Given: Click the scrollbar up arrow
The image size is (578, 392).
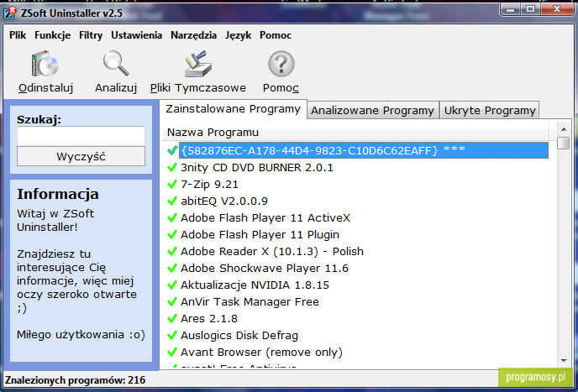Looking at the screenshot, I should point(563,129).
